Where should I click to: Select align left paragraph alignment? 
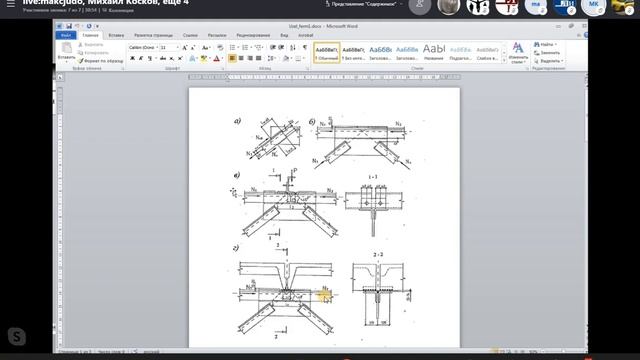(232, 59)
